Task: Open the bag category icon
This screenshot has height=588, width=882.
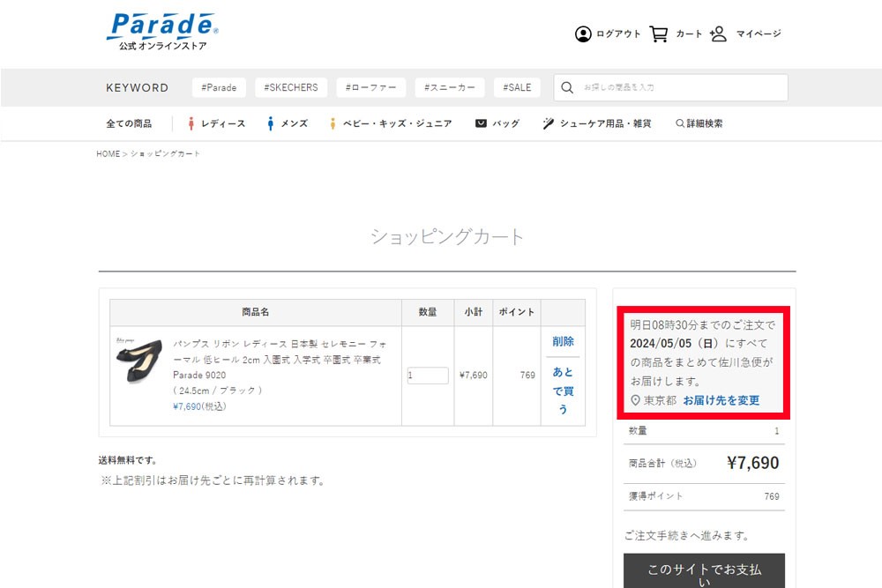Action: coord(481,124)
